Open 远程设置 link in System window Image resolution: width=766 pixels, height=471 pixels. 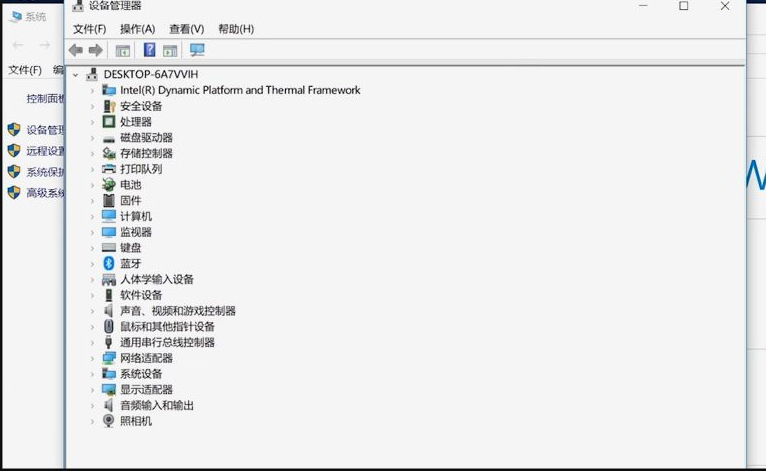(x=45, y=151)
